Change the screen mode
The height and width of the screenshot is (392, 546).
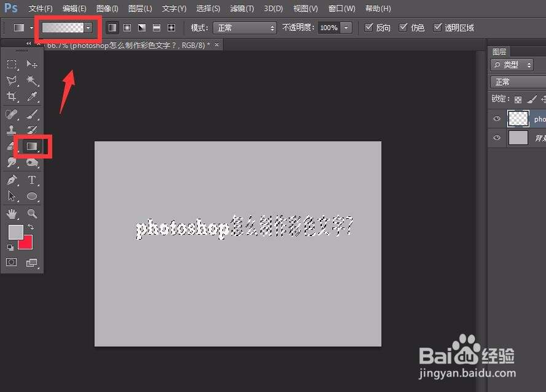[x=32, y=262]
